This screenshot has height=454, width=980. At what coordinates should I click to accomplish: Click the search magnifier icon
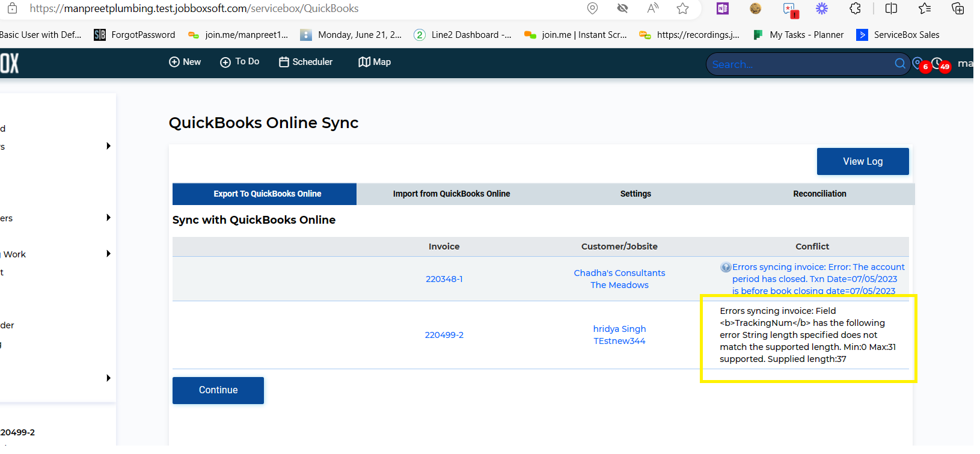(x=900, y=63)
